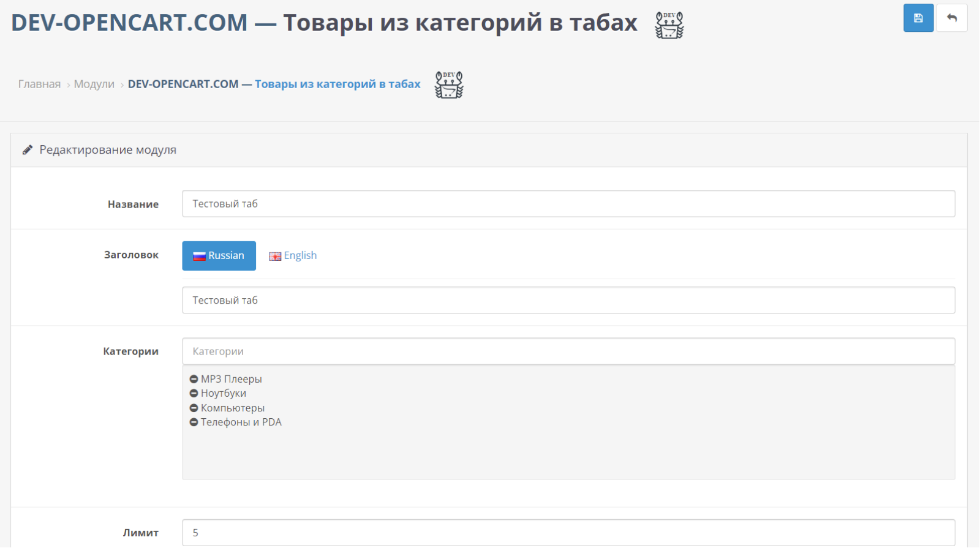Focus the Название input field
The width and height of the screenshot is (980, 548).
568,204
